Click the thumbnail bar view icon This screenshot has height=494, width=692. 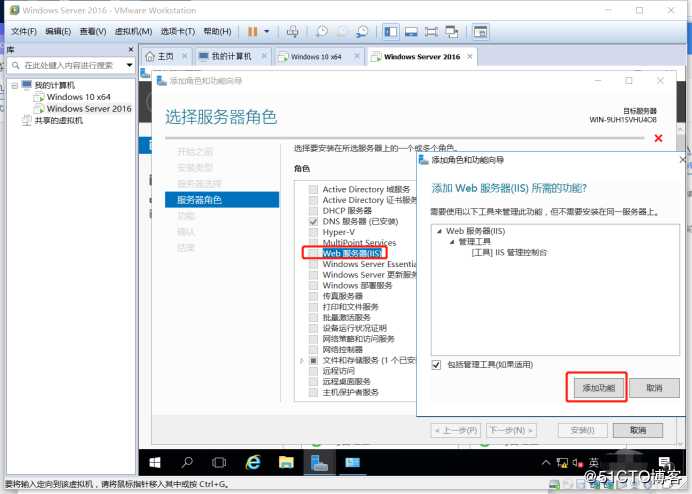(x=411, y=32)
